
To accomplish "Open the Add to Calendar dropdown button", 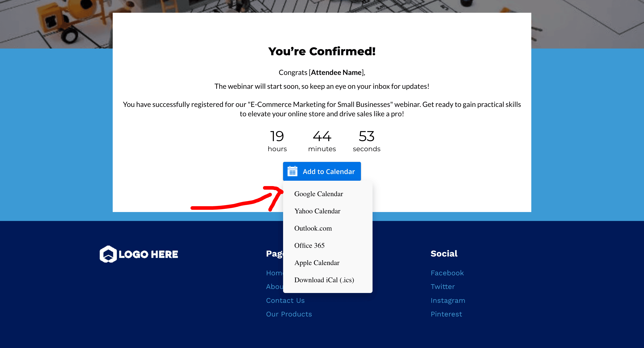I will coord(322,171).
